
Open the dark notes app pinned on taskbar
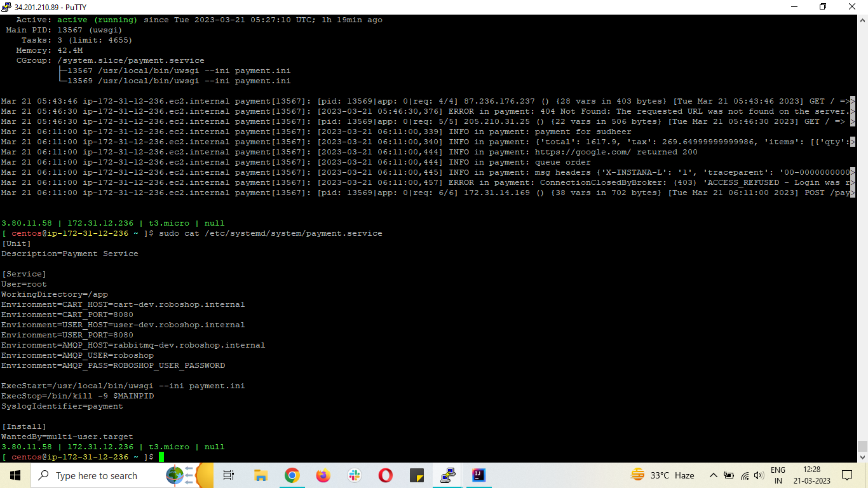[x=417, y=475]
